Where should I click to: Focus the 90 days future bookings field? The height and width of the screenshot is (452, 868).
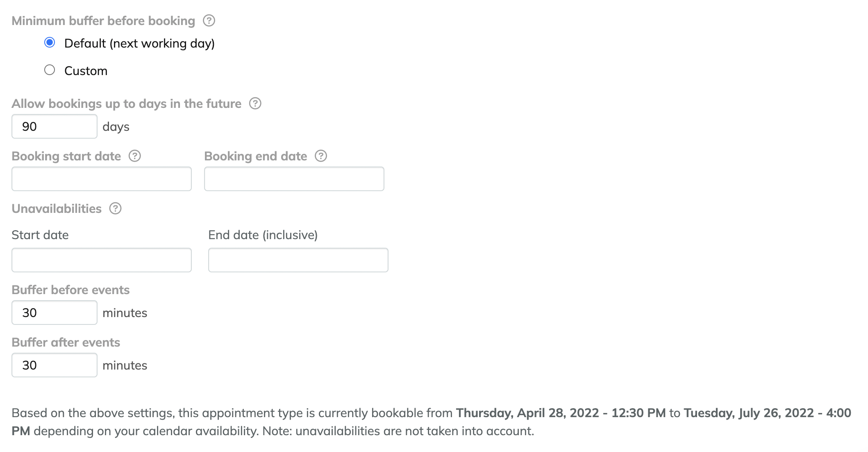click(55, 126)
